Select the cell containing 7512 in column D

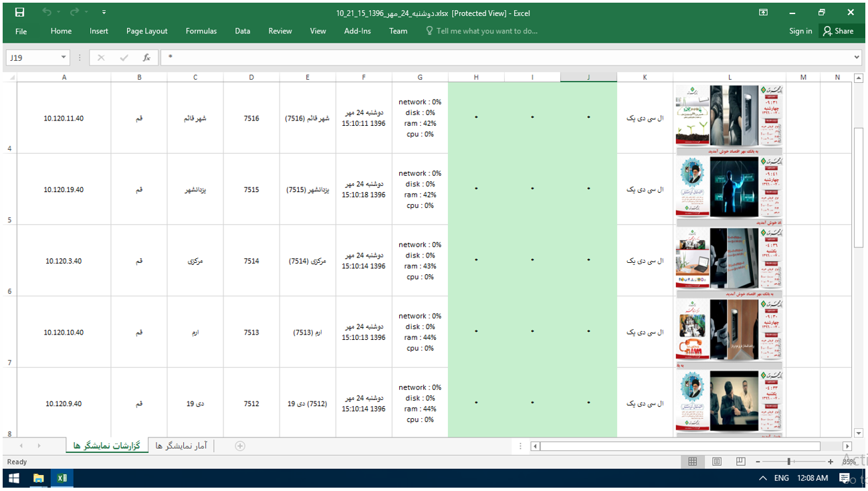(251, 404)
